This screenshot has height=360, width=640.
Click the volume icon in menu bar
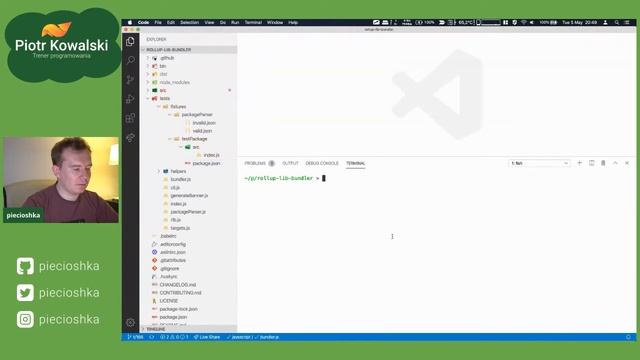coord(532,22)
